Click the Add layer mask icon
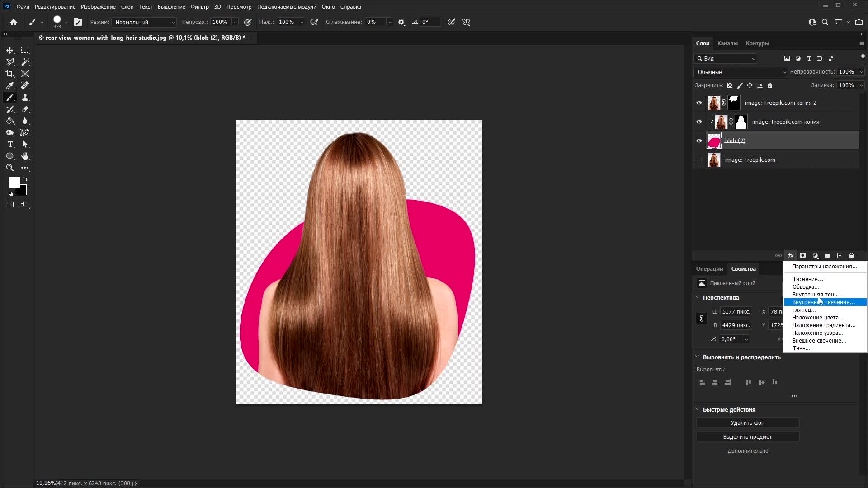The width and height of the screenshot is (868, 488). (802, 256)
